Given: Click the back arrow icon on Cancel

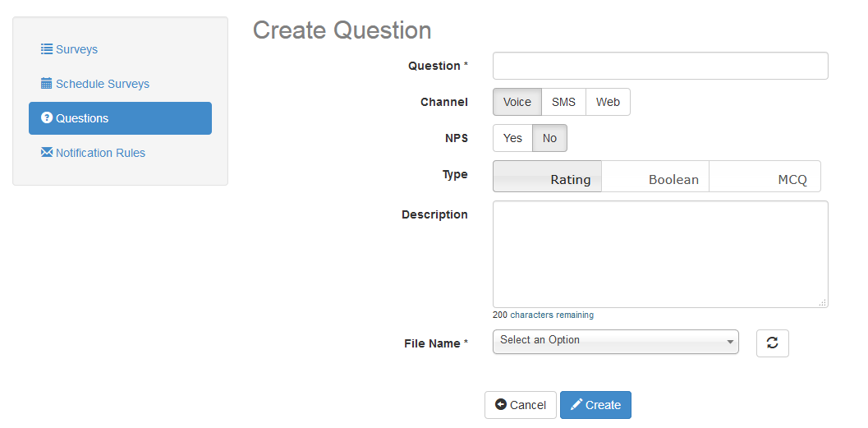Looking at the screenshot, I should [501, 405].
